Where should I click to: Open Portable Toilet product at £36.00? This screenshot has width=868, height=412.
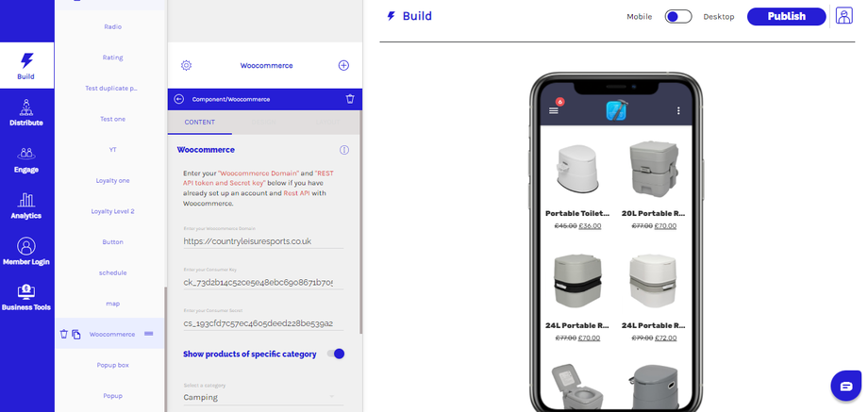pos(577,186)
